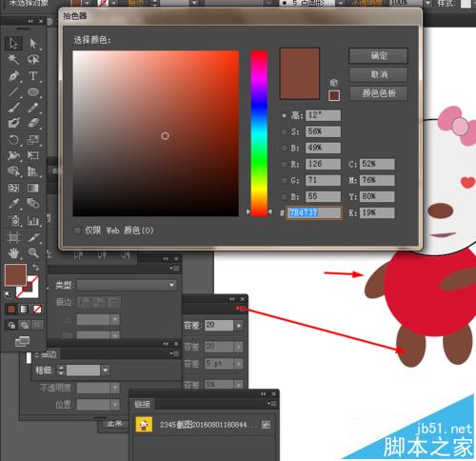Collapse the 链接 panel with double arrows
Image resolution: width=476 pixels, height=461 pixels.
click(x=264, y=394)
